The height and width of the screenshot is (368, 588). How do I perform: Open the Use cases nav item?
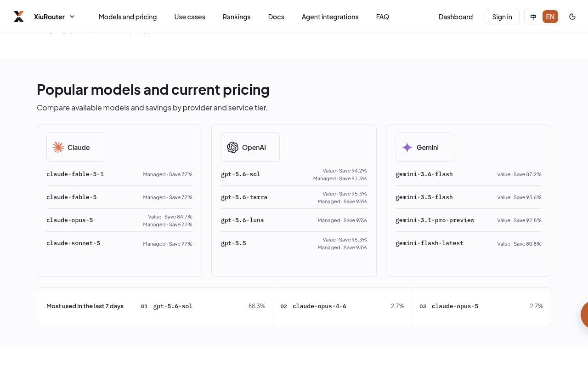190,17
